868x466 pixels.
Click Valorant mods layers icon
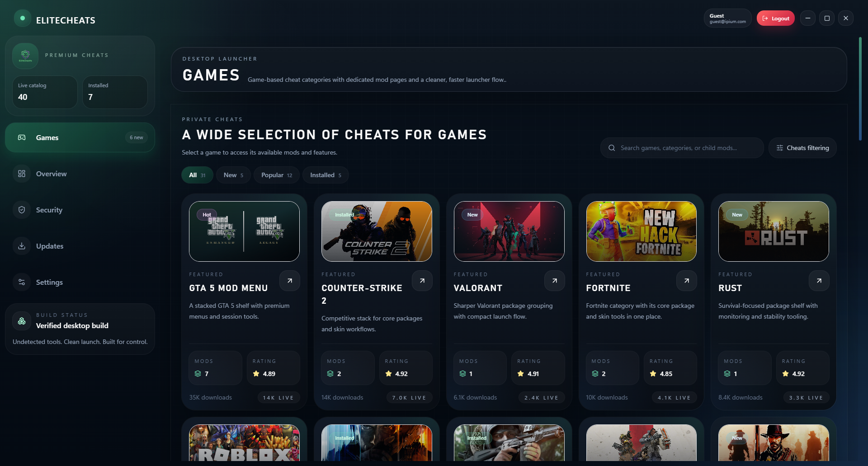coord(462,374)
